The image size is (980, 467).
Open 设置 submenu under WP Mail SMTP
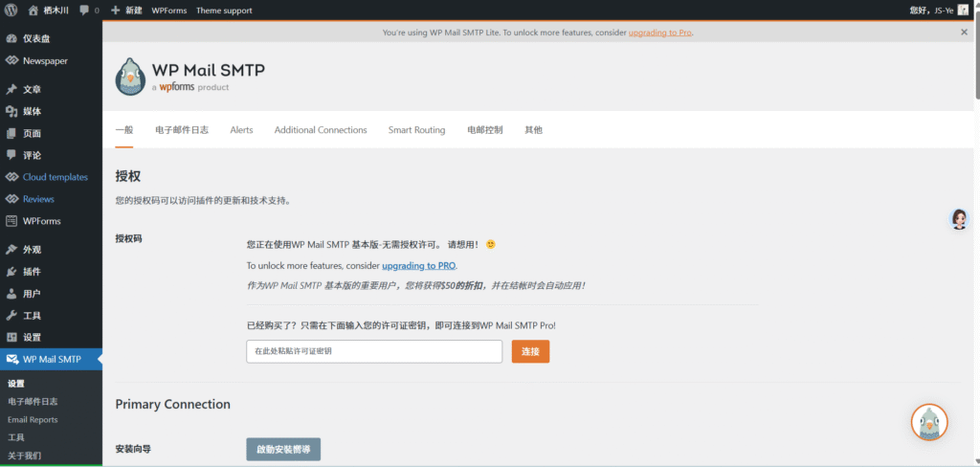[16, 384]
